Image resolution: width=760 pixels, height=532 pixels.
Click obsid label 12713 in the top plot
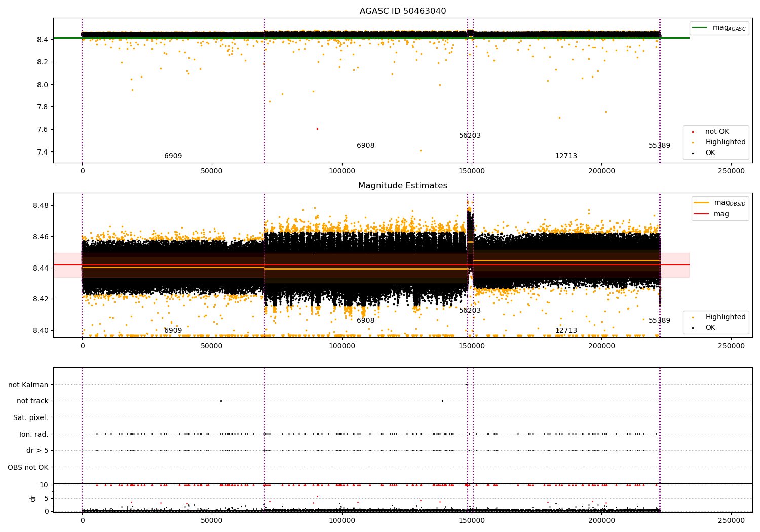566,156
